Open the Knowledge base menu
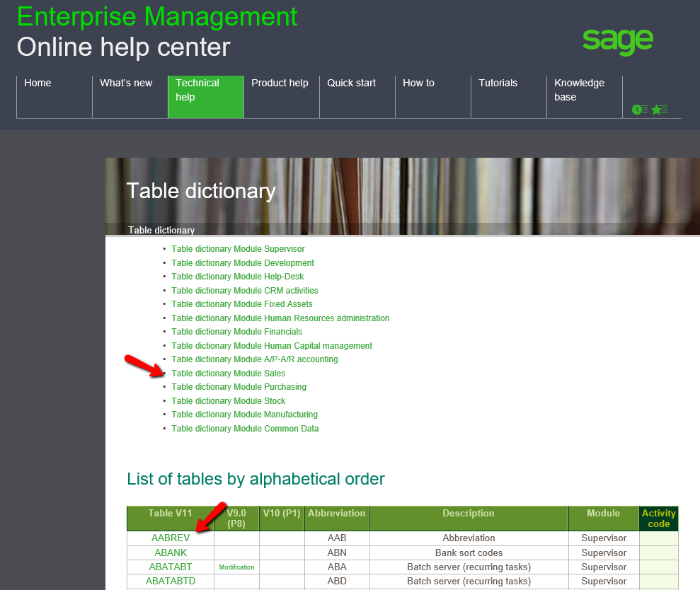Viewport: 700px width, 590px height. tap(579, 91)
